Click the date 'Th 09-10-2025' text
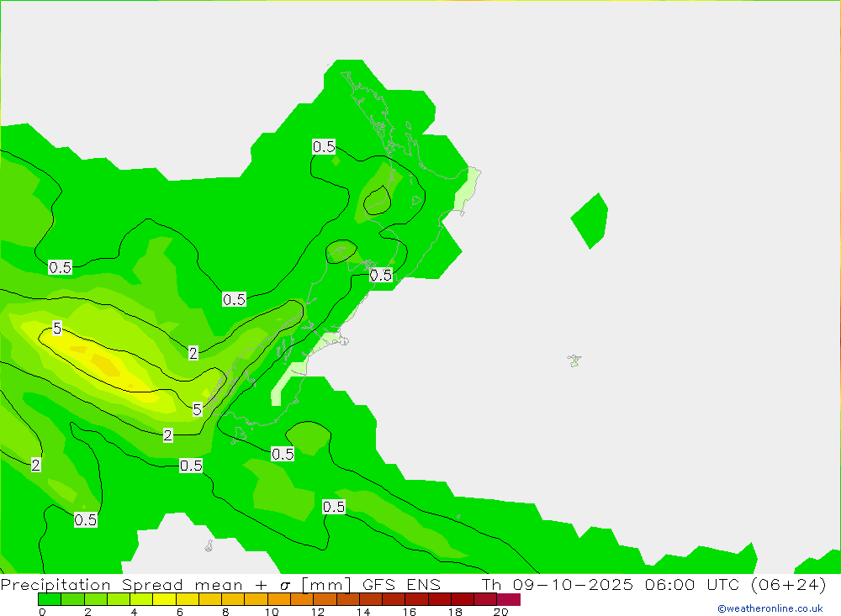This screenshot has width=841, height=616. coord(557,585)
